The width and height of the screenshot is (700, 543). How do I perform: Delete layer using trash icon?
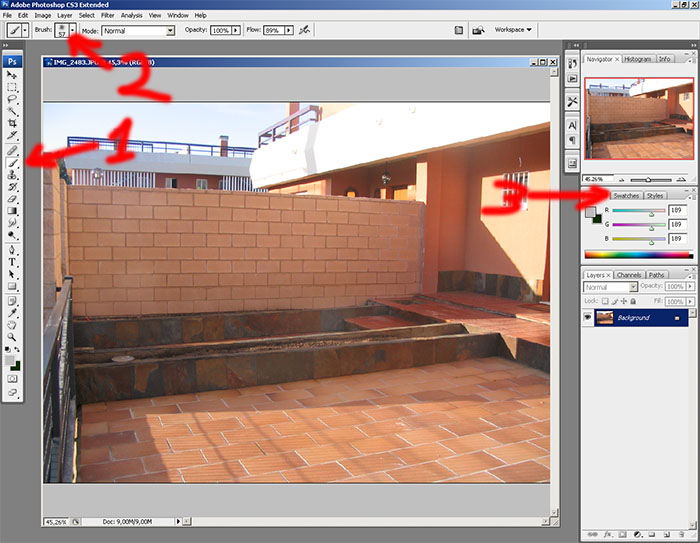(681, 534)
